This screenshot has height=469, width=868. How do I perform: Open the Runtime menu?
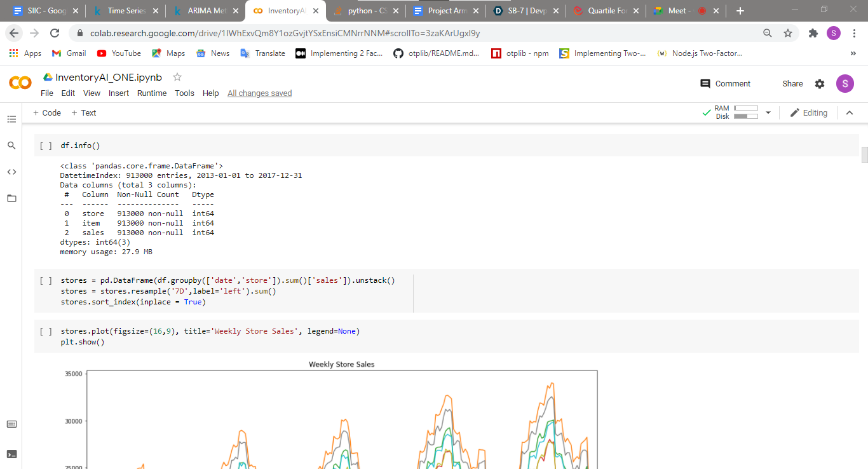pyautogui.click(x=152, y=93)
